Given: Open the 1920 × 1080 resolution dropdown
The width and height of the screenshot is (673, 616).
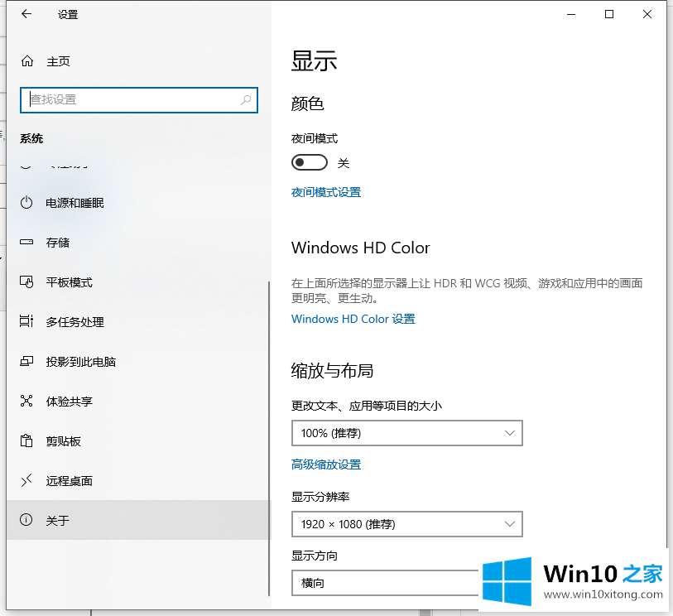Looking at the screenshot, I should point(407,524).
